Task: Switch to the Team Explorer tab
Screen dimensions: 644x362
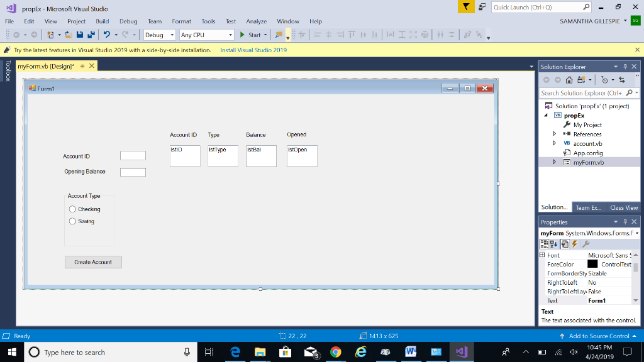Action: pyautogui.click(x=589, y=207)
